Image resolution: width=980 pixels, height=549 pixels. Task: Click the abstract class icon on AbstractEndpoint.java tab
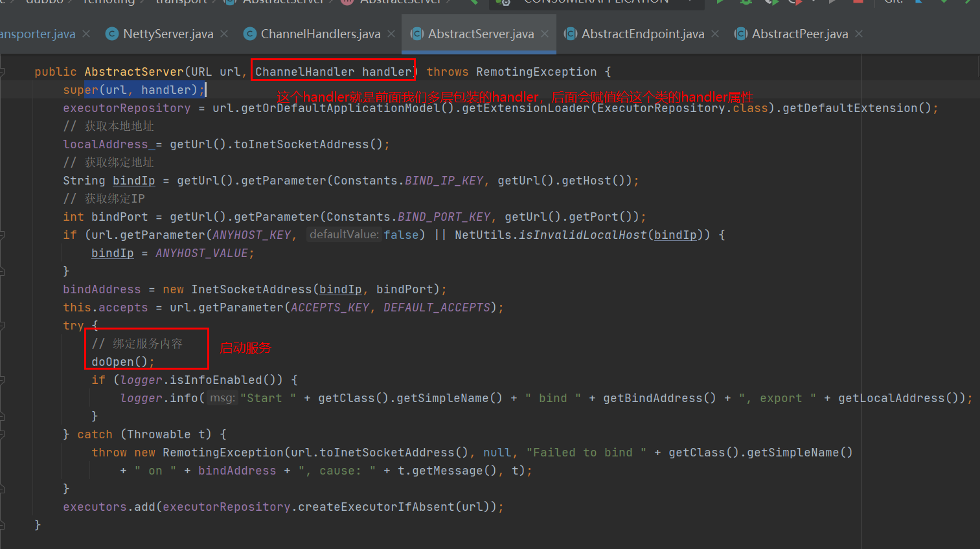pyautogui.click(x=571, y=34)
